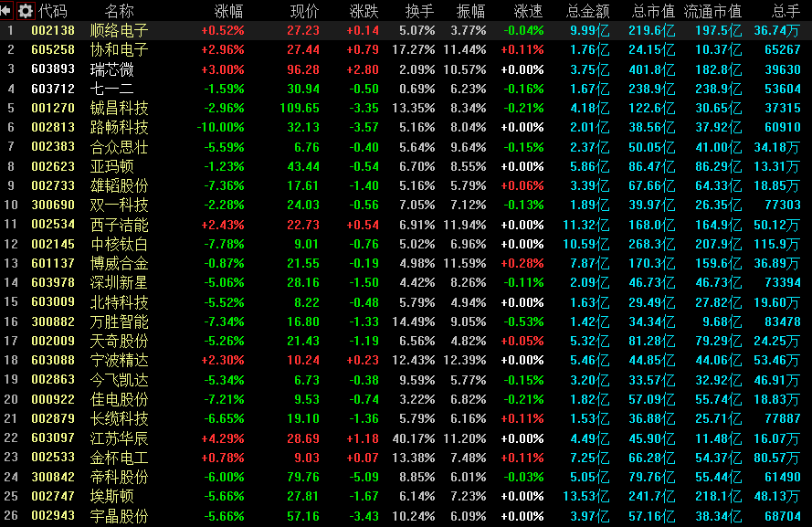The width and height of the screenshot is (812, 527).
Task: Select stock 埃斯顿
Action: 111,497
